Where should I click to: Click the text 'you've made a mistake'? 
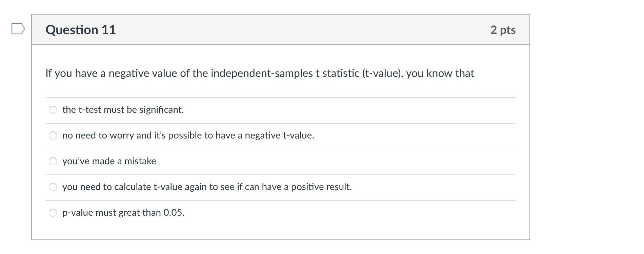[x=109, y=161]
